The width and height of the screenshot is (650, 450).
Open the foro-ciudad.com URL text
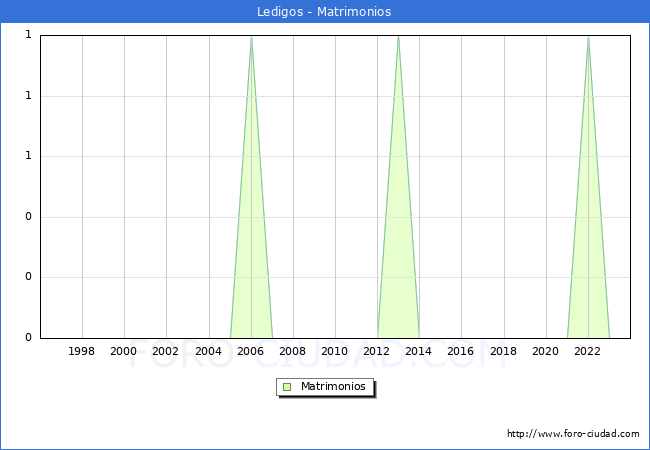point(573,434)
